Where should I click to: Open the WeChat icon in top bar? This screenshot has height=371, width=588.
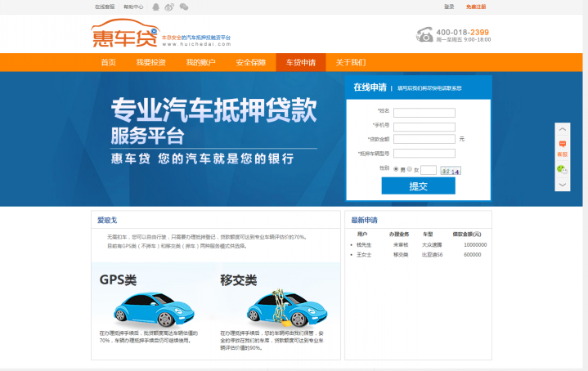[184, 7]
